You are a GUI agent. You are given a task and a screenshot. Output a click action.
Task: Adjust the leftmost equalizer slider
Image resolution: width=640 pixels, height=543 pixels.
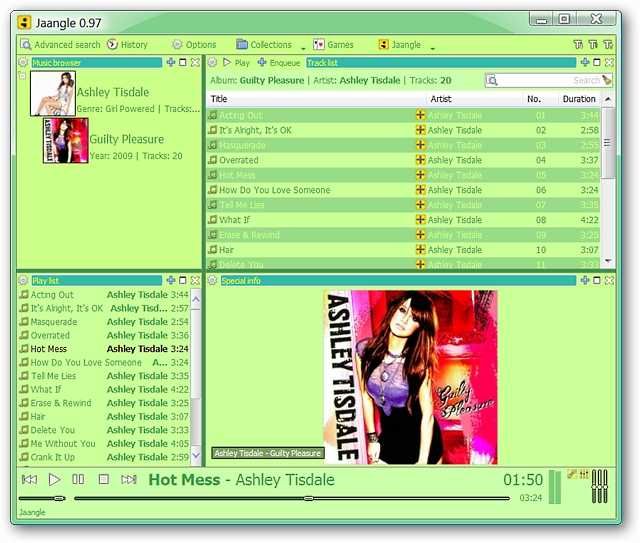[x=594, y=486]
